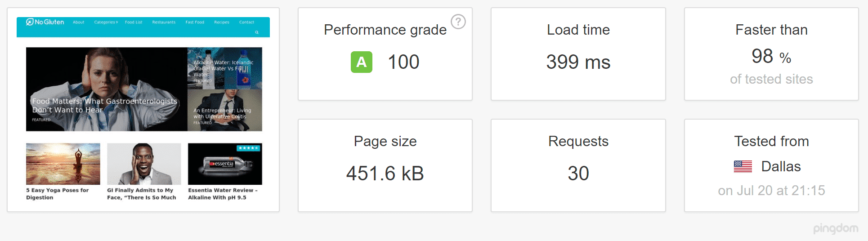Open the Alkaline Water featured tile
868x241 pixels.
point(224,68)
